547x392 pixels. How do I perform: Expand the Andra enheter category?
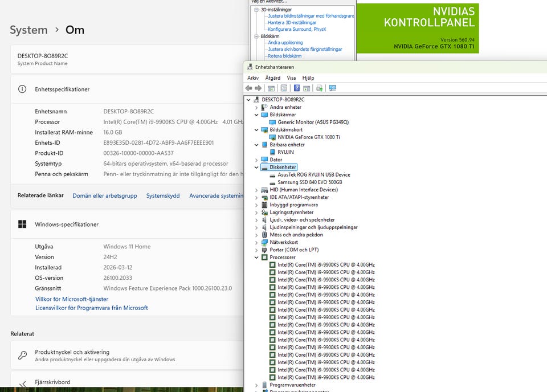256,107
